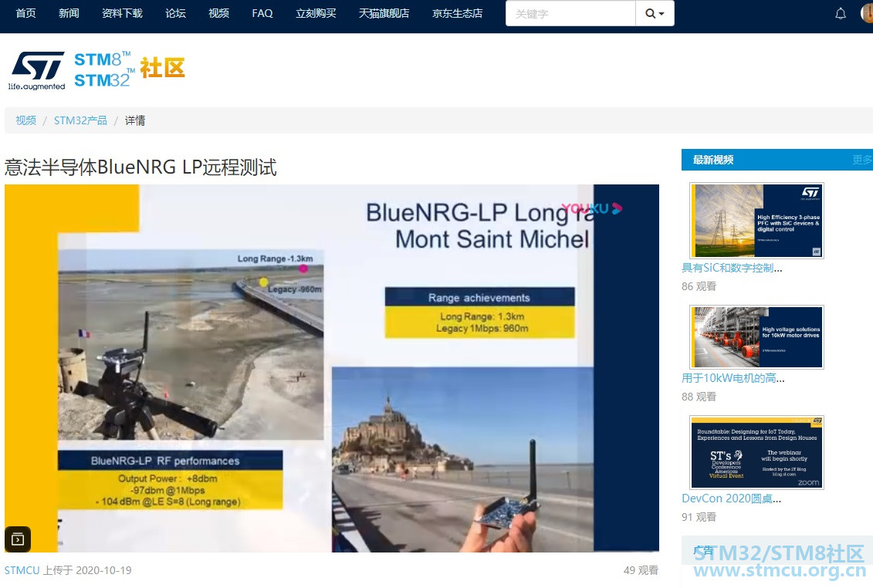Image resolution: width=873 pixels, height=588 pixels.
Task: Open the STMCU uploader profile link
Action: pyautogui.click(x=22, y=570)
